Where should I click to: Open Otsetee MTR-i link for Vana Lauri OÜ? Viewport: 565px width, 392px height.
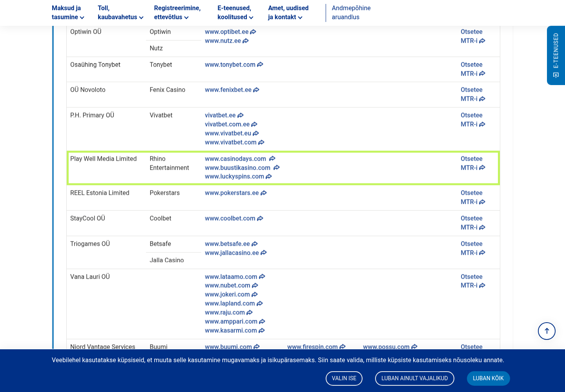473,281
